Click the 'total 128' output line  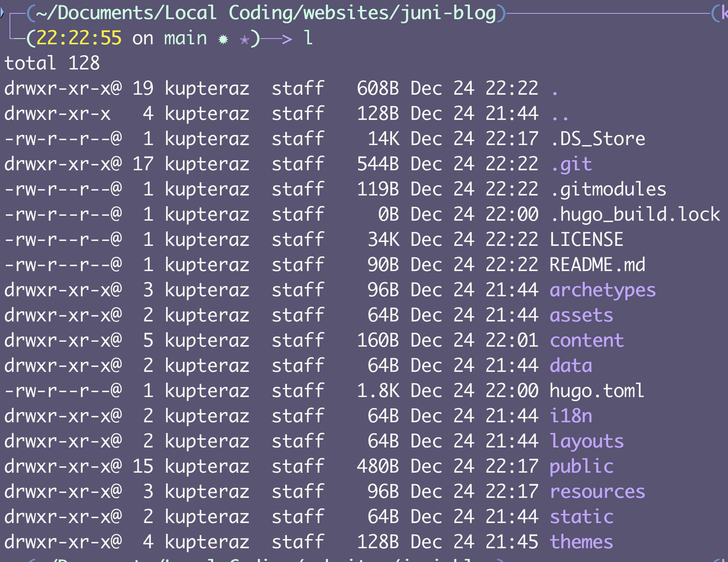[x=52, y=63]
